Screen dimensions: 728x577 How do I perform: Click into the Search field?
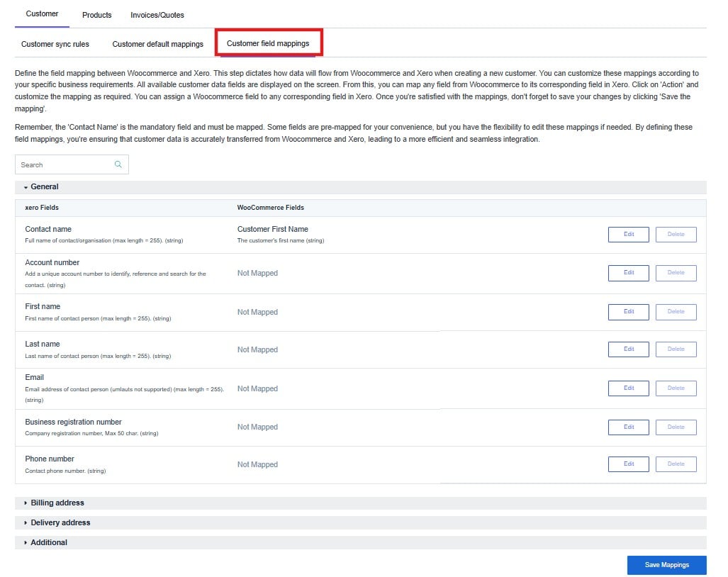(x=72, y=164)
